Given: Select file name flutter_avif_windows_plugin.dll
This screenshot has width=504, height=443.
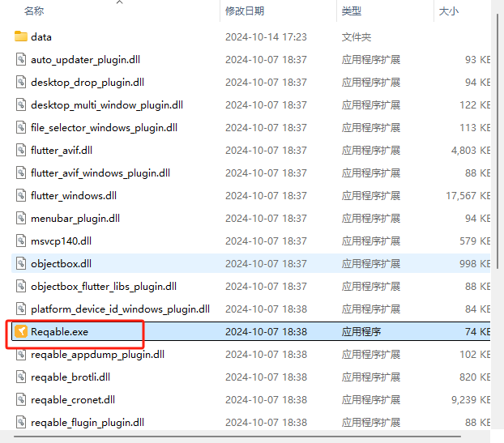Looking at the screenshot, I should [x=100, y=173].
